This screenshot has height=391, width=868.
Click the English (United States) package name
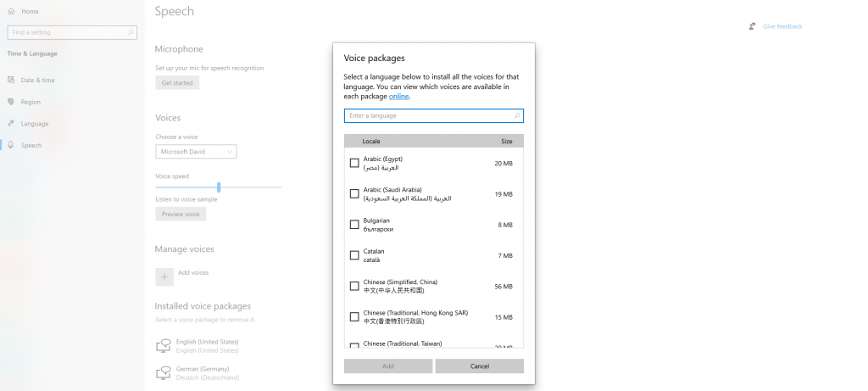pyautogui.click(x=207, y=342)
